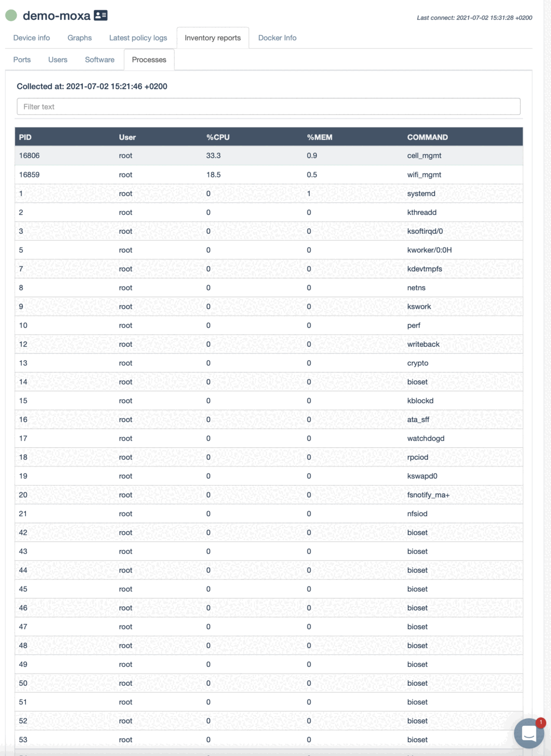Viewport: 551px width, 756px height.
Task: Click the User column header
Action: (x=127, y=137)
